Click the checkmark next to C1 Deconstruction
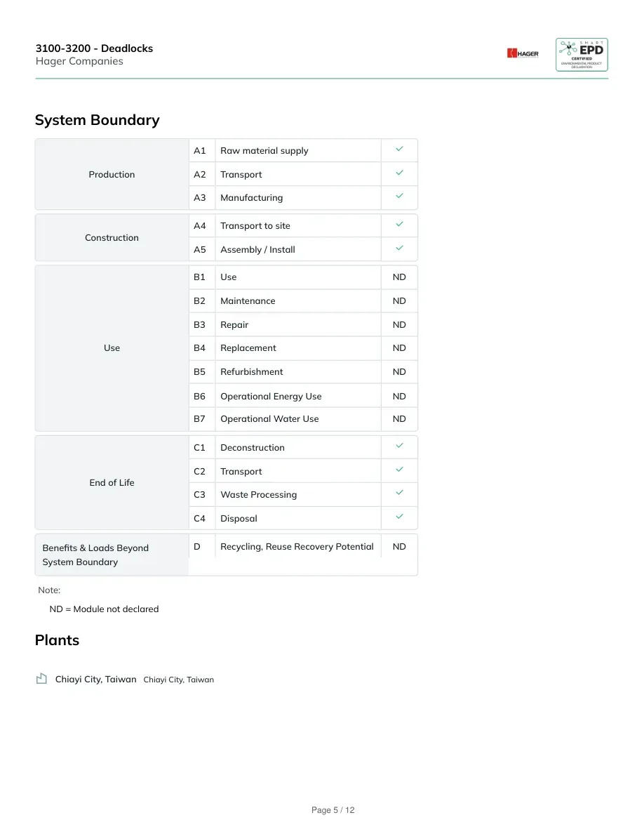The image size is (644, 834). pos(399,446)
